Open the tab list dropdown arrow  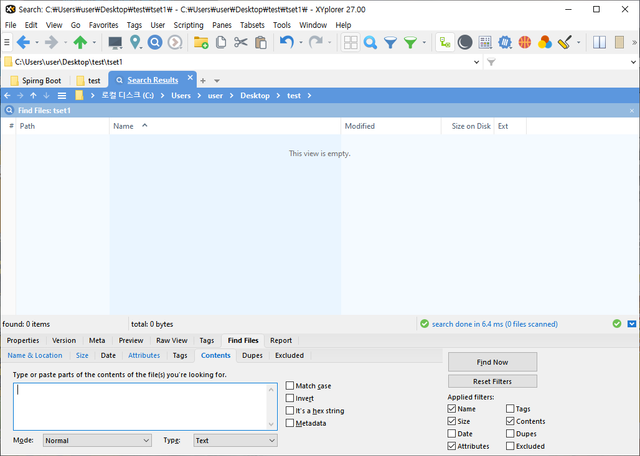(217, 80)
